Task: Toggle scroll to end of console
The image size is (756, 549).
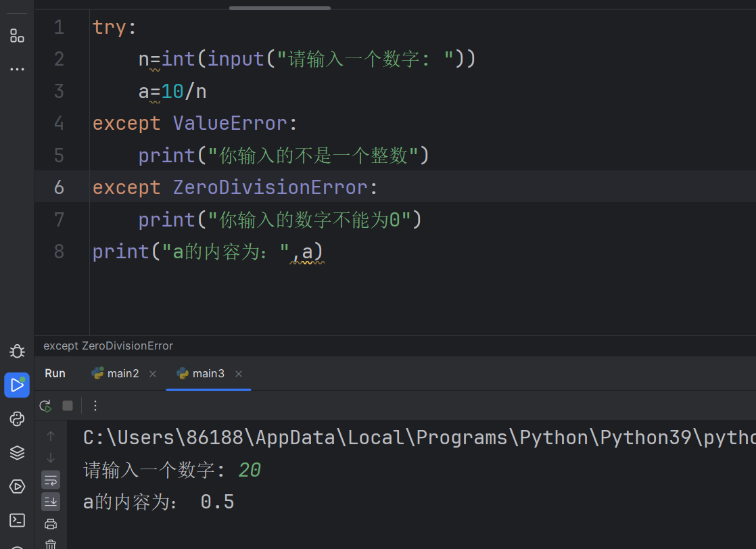Action: click(x=51, y=501)
